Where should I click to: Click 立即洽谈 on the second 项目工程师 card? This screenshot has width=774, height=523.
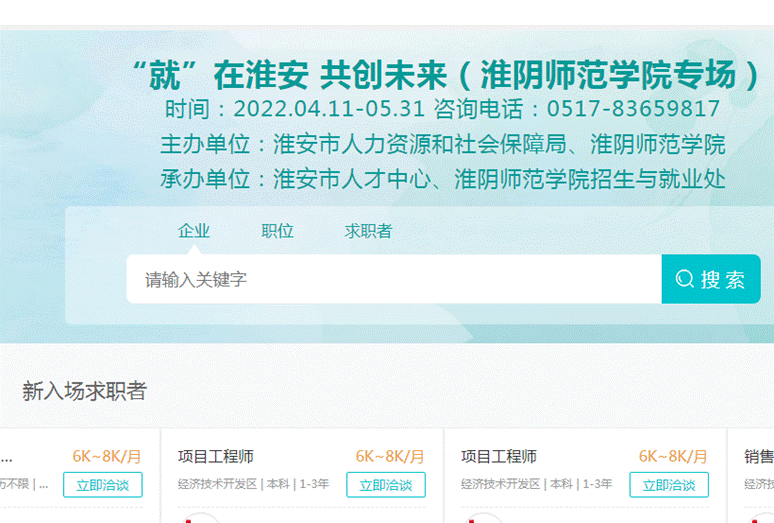(669, 485)
